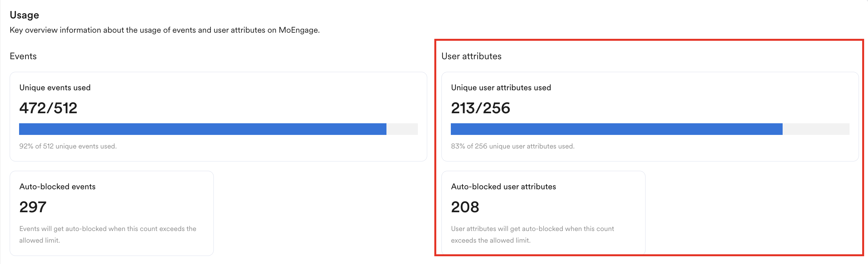The image size is (868, 264).
Task: Click the User attributes section heading
Action: [471, 56]
